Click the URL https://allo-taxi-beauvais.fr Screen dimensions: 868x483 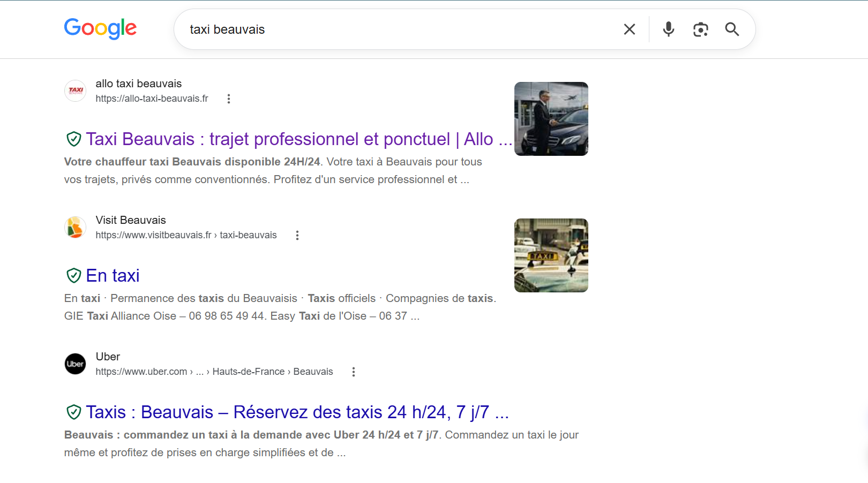click(152, 99)
